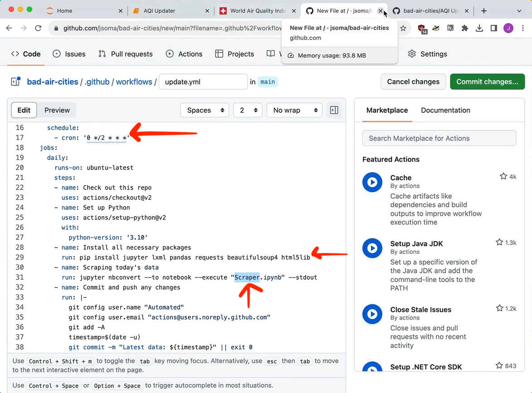Focus the Search Marketplace for Actions field

(x=439, y=138)
